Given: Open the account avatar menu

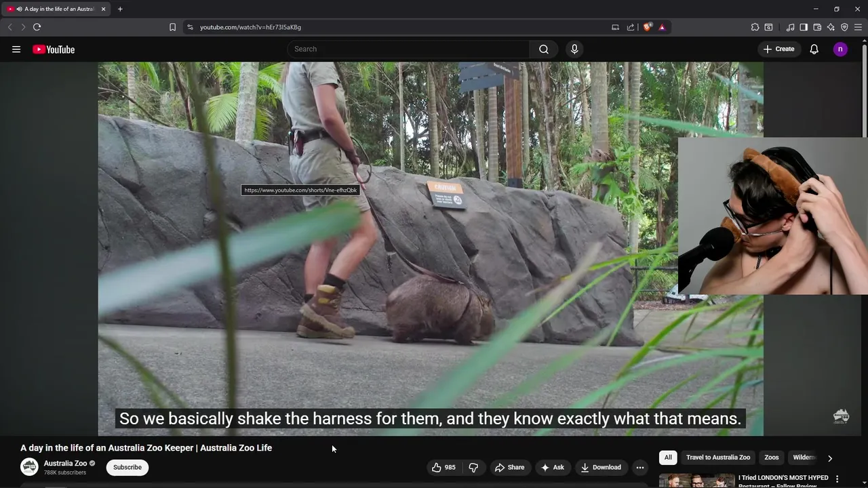Looking at the screenshot, I should click(840, 49).
